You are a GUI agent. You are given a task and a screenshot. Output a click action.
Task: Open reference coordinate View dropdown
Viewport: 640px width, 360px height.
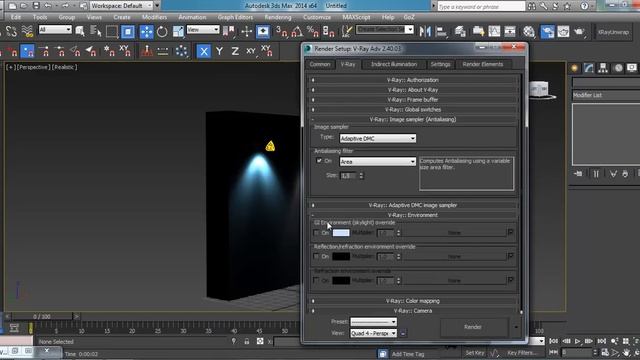click(x=203, y=30)
